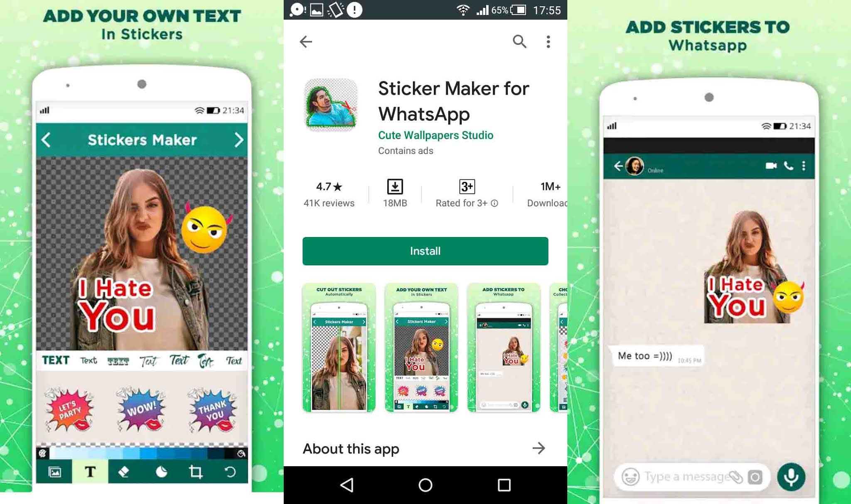Select TEXT style font option
Screen dimensions: 851x504
click(56, 360)
